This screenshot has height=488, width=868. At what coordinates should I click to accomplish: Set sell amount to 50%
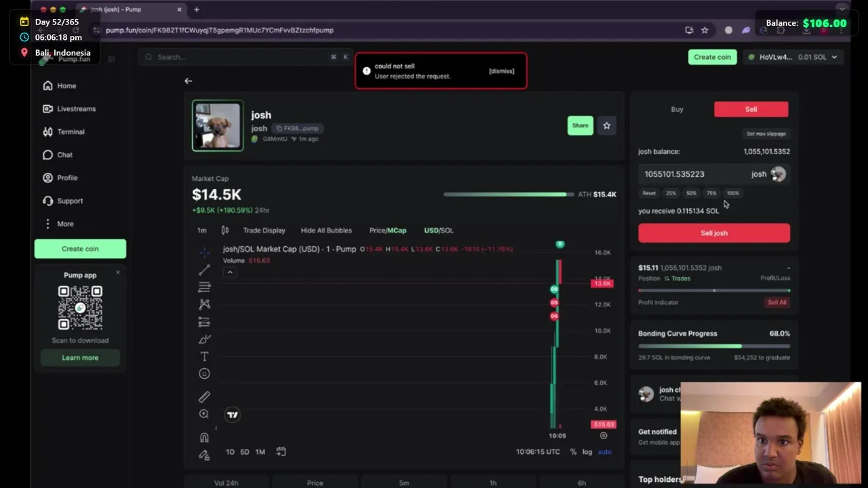pos(691,193)
